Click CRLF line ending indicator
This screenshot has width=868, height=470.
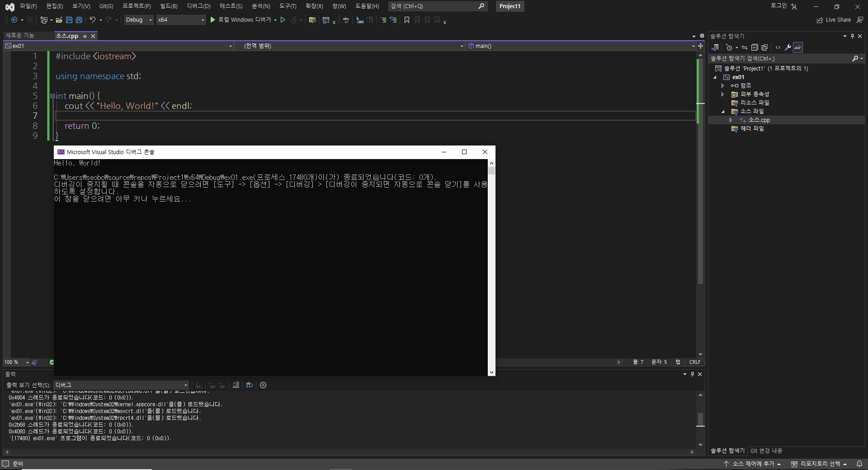[x=695, y=362]
